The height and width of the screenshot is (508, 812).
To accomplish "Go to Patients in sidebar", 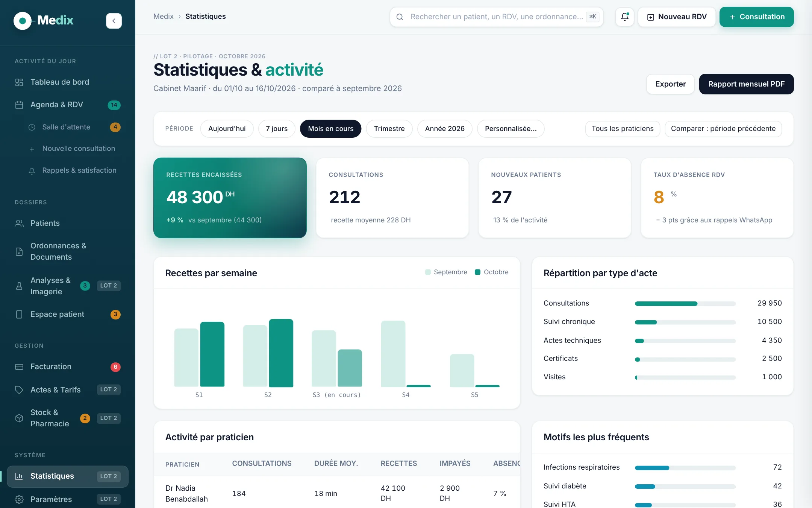I will [68, 224].
